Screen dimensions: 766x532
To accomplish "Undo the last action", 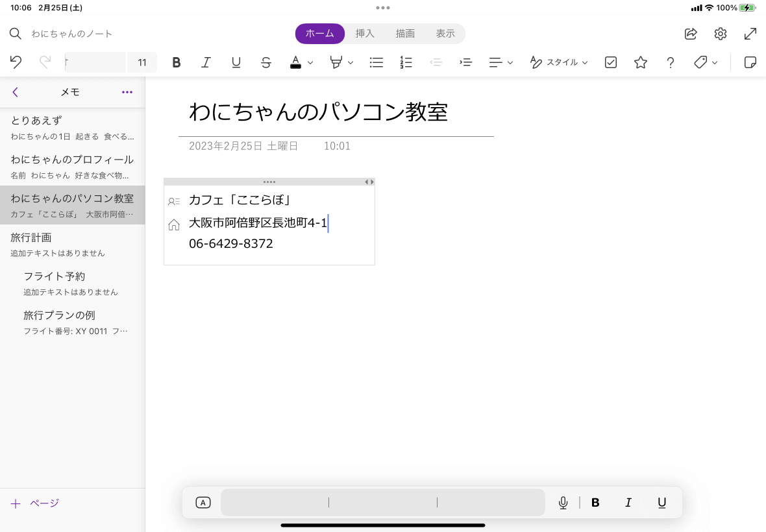I will pyautogui.click(x=16, y=62).
